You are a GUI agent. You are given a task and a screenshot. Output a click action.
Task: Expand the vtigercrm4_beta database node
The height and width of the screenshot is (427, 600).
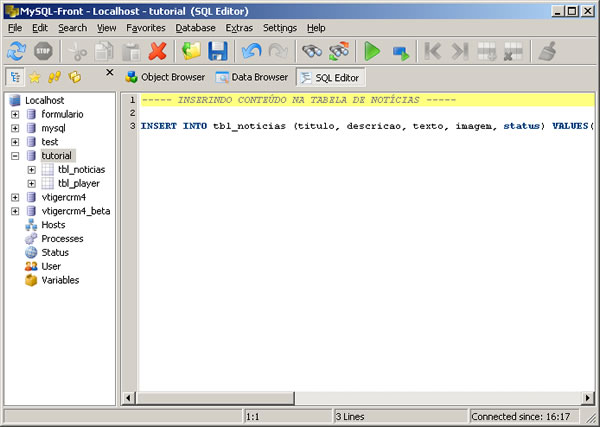coord(15,211)
